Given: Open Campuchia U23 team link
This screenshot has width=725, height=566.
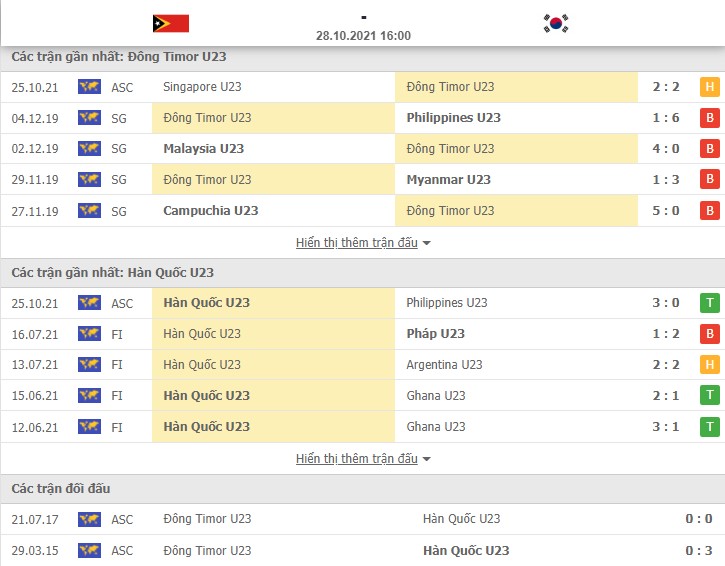Looking at the screenshot, I should [x=211, y=211].
